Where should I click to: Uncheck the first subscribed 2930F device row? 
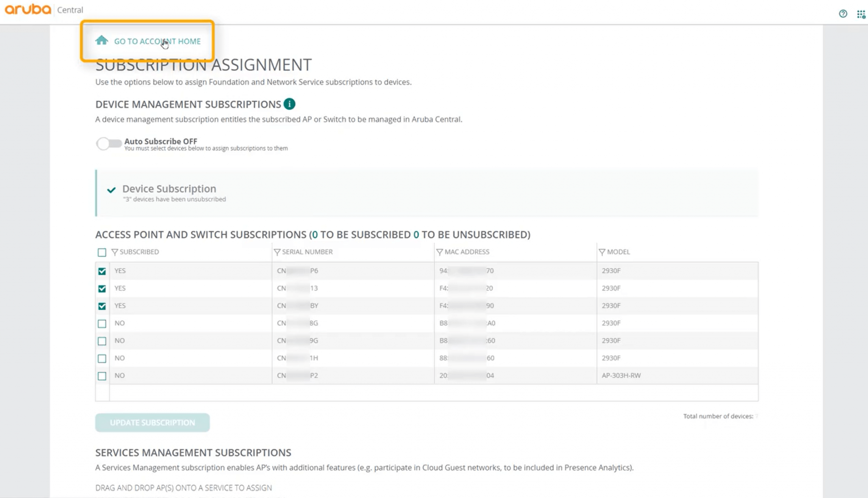[x=102, y=271]
